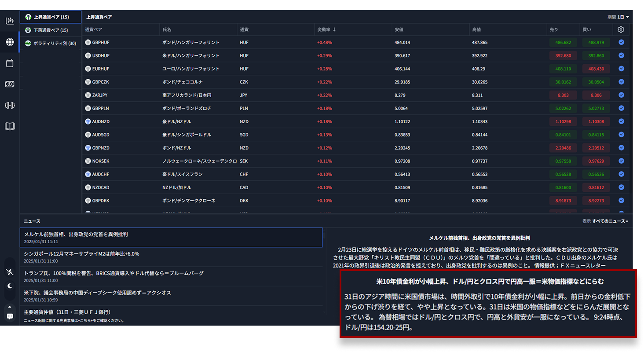This screenshot has height=352, width=644.
Task: Expand the up-arrow above the chat icon
Action: coord(10,307)
